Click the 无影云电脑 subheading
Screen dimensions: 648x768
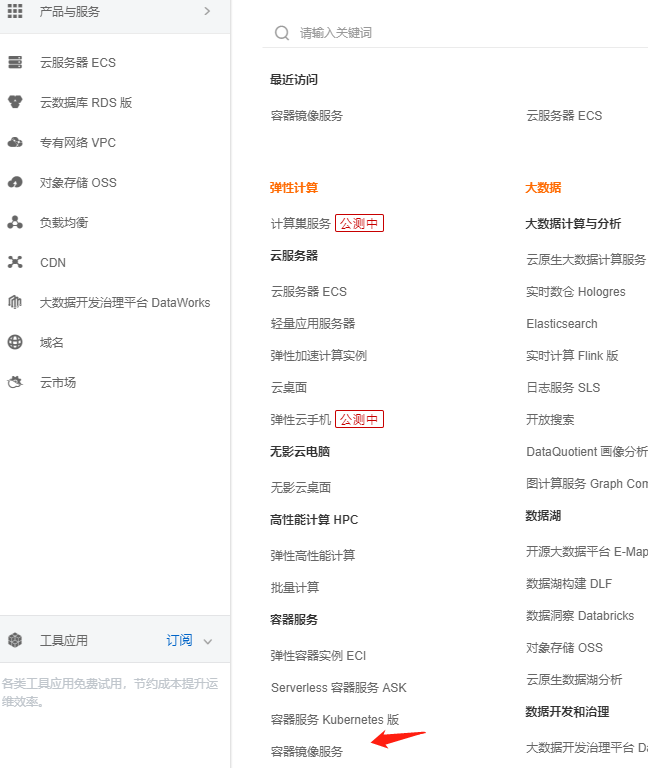click(300, 452)
